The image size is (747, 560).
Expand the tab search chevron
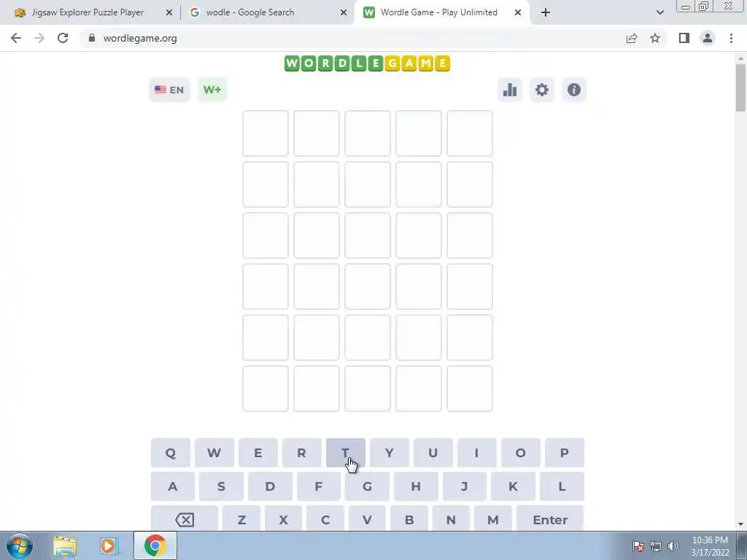coord(660,12)
